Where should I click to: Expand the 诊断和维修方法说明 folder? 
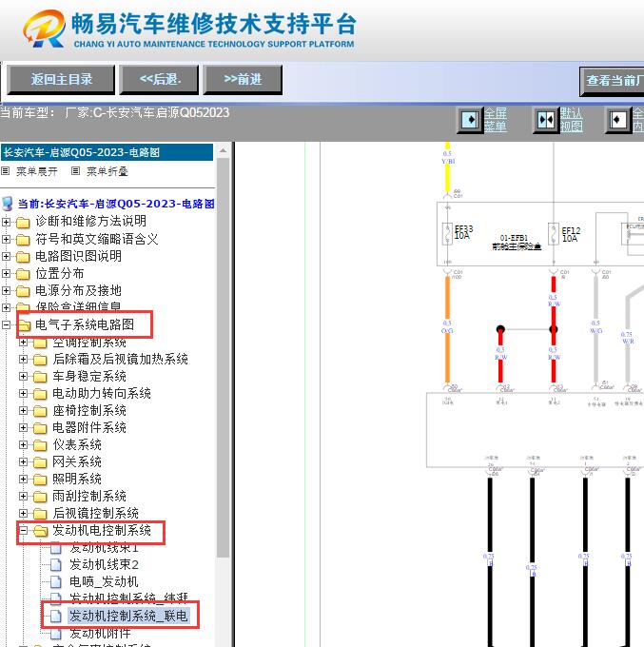point(6,222)
